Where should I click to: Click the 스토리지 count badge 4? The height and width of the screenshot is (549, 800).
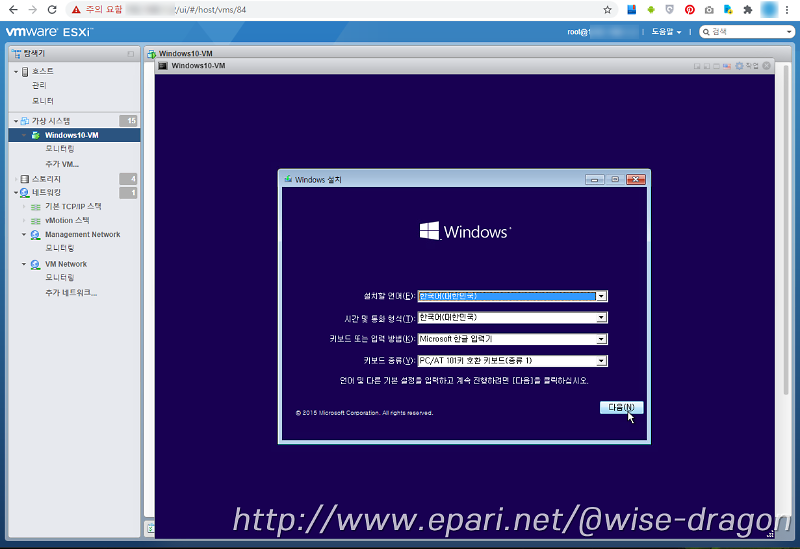tap(128, 179)
